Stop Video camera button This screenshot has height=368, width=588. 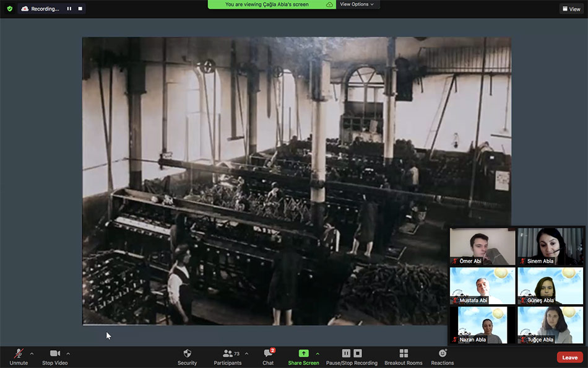click(54, 357)
